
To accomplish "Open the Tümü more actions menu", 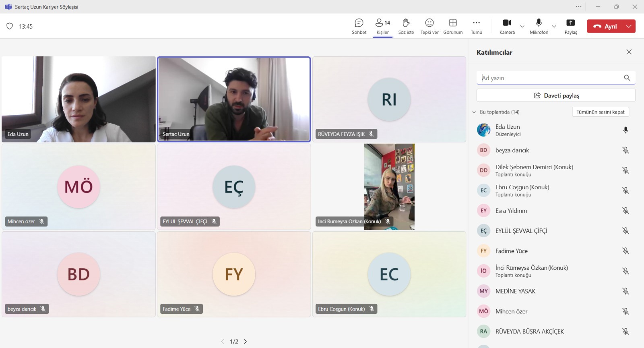I will coord(477,27).
